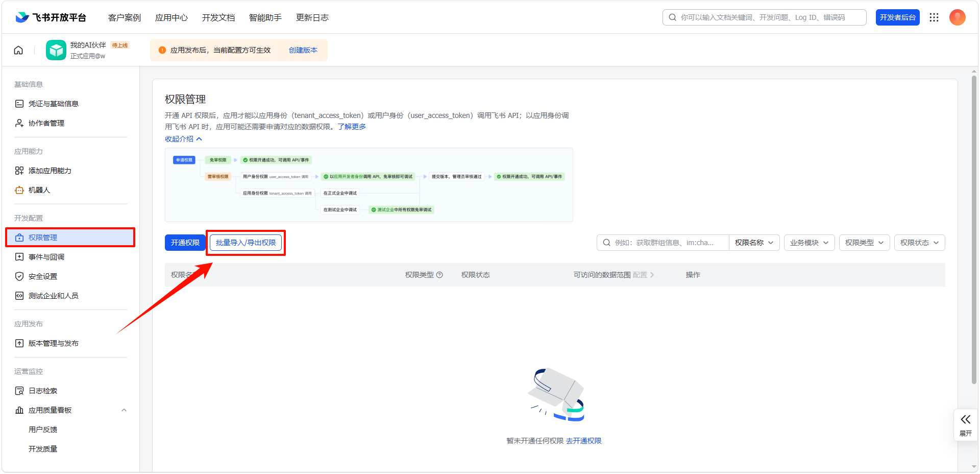This screenshot has height=474, width=980.
Task: Click the 我的AI伙伴 app cube icon
Action: (x=56, y=50)
